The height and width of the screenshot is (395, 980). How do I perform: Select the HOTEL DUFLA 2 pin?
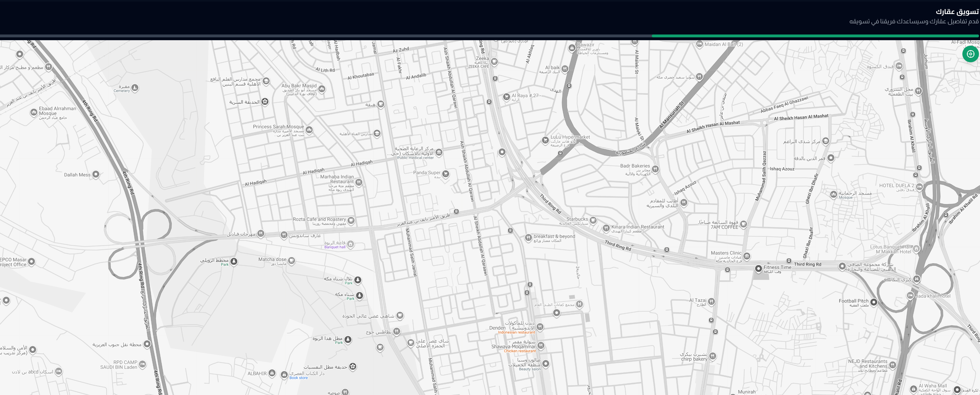pyautogui.click(x=919, y=187)
